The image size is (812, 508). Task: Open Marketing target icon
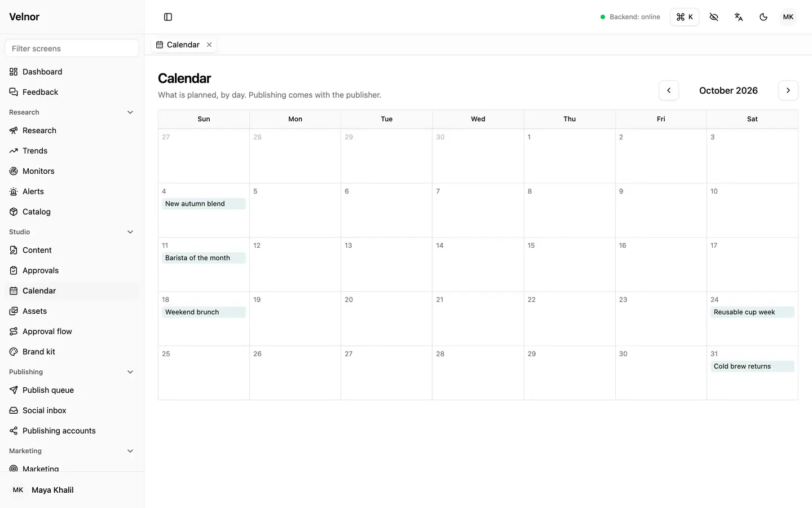point(14,468)
